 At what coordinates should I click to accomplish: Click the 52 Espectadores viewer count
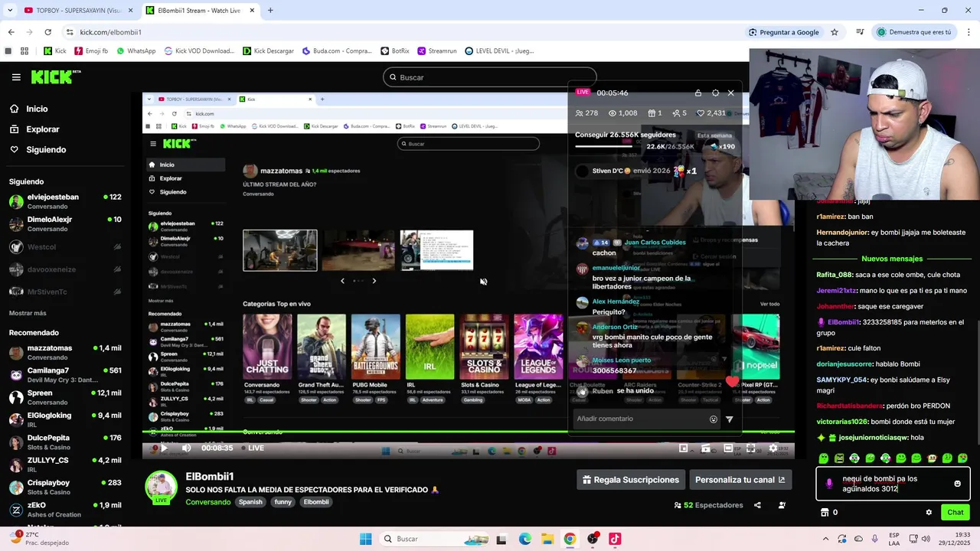708,505
